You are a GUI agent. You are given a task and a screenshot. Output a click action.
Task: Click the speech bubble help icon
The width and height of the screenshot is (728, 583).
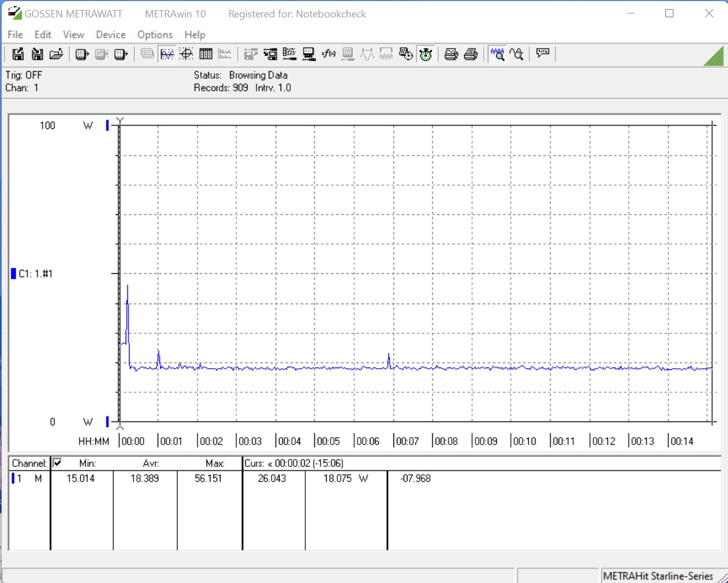(543, 53)
